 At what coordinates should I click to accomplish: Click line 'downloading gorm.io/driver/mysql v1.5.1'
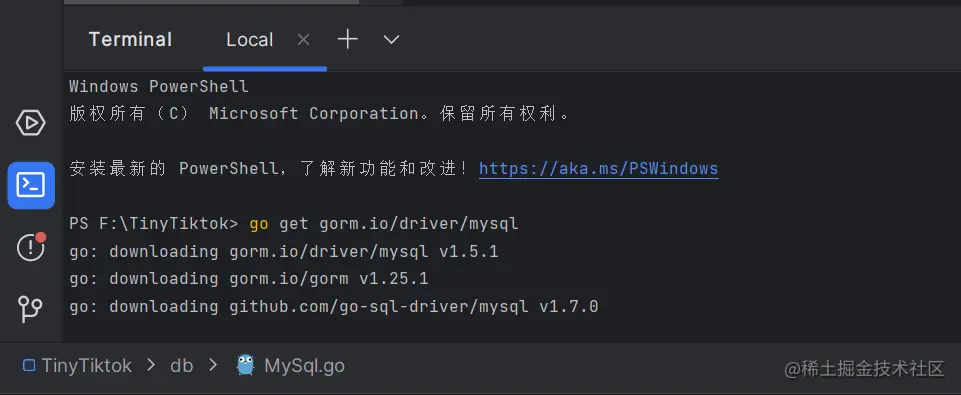[284, 251]
